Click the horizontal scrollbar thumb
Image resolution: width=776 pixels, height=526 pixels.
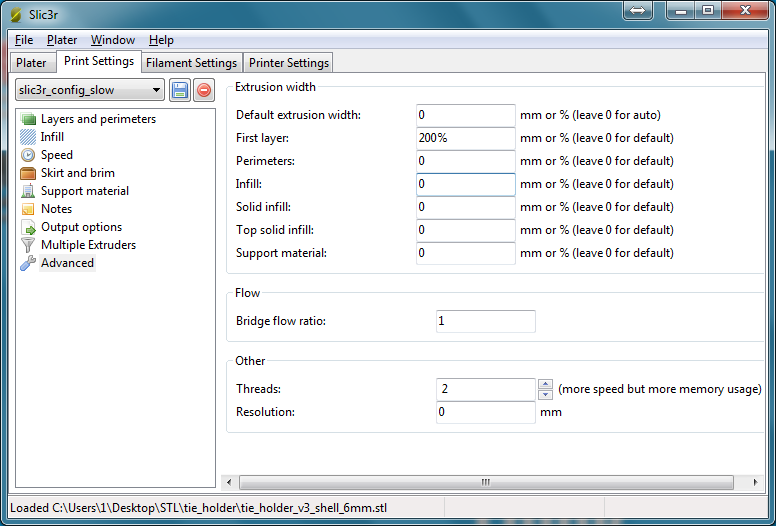click(486, 482)
